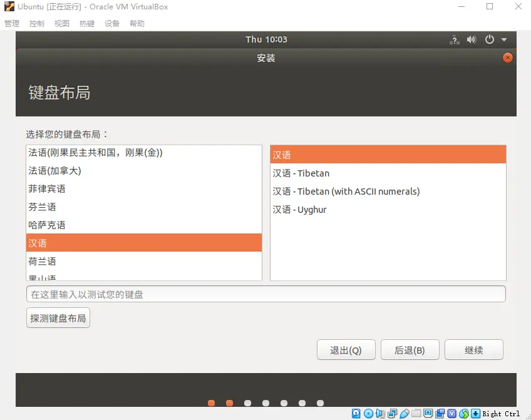531x420 pixels.
Task: Click the Right Ctrl host key indicator
Action: tap(501, 414)
